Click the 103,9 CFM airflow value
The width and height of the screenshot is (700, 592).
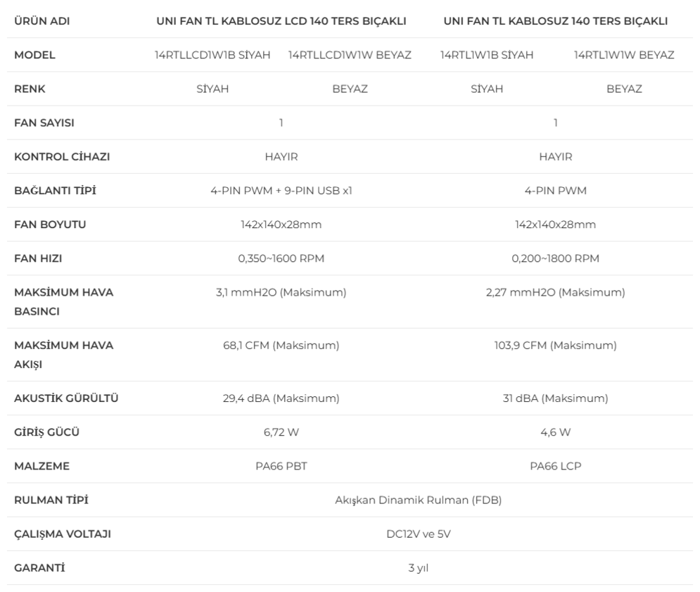point(555,346)
